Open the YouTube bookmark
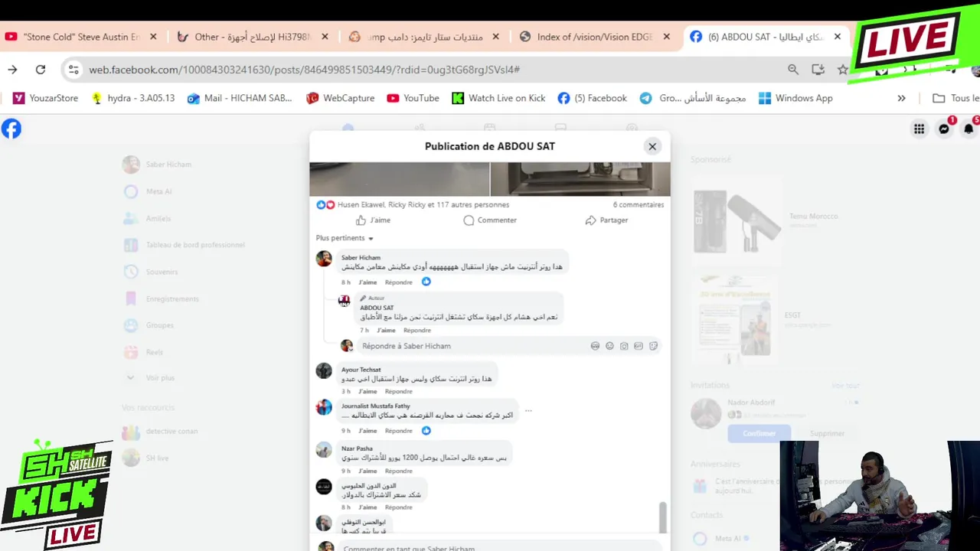The image size is (980, 551). coord(413,98)
